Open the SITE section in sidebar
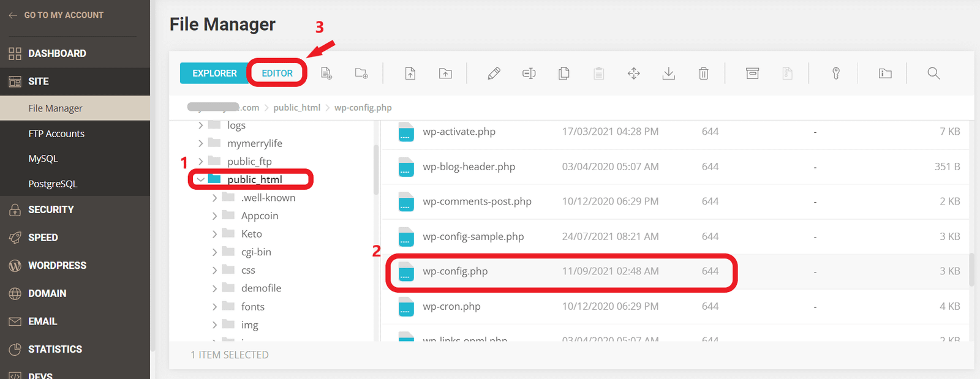 coord(75,81)
